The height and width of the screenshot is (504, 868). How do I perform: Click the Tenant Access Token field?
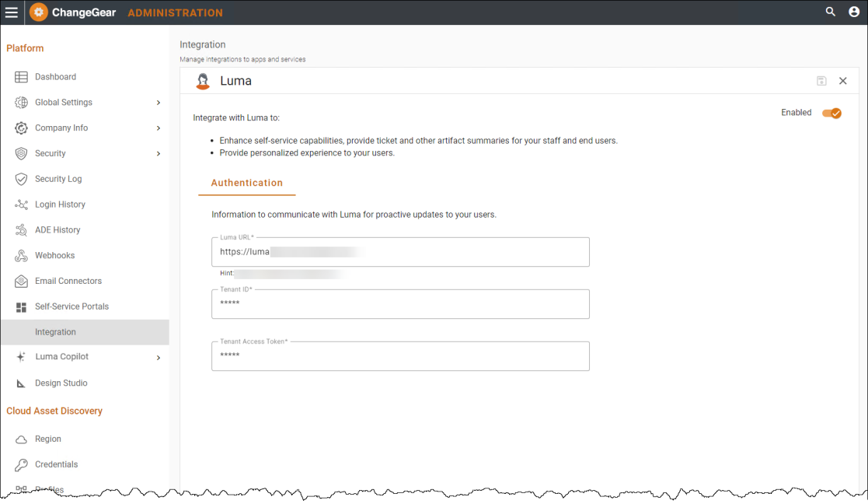pyautogui.click(x=400, y=356)
